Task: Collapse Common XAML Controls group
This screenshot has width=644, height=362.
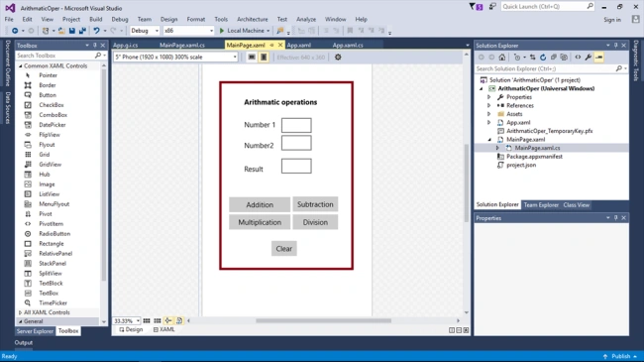Action: [x=20, y=65]
